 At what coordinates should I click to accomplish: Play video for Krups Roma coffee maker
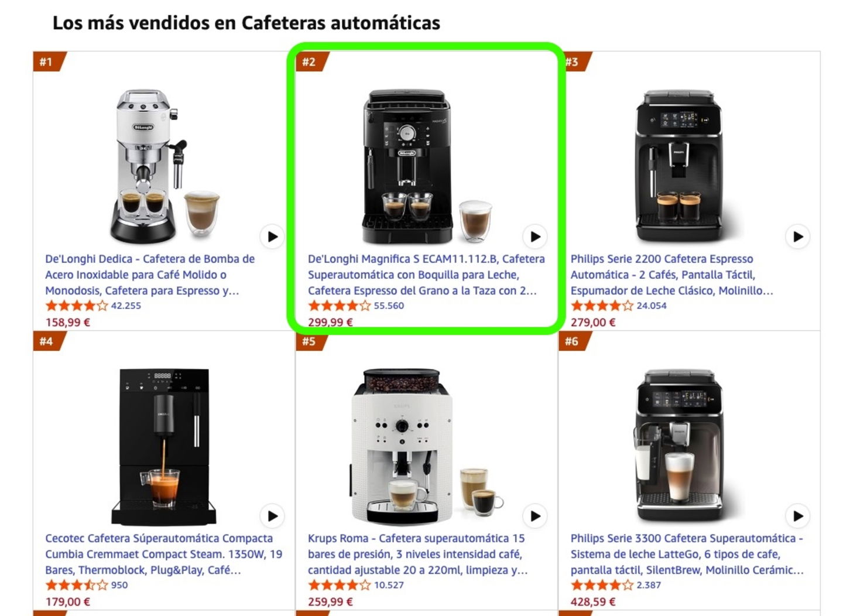click(535, 516)
